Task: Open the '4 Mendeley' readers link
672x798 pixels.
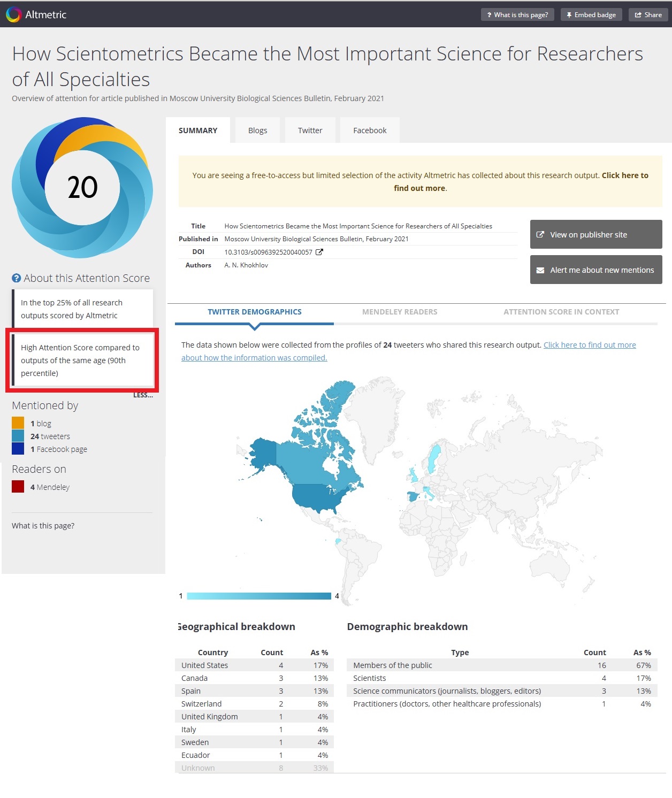Action: click(50, 487)
